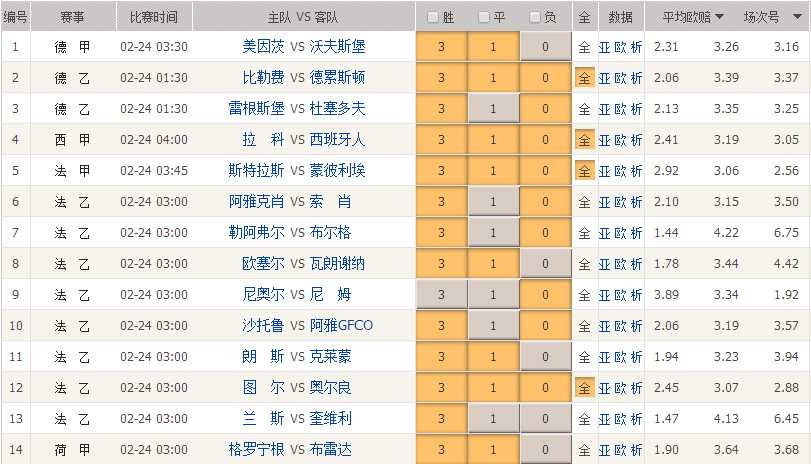Toggle win option 3 for 美因茨 match

point(441,47)
